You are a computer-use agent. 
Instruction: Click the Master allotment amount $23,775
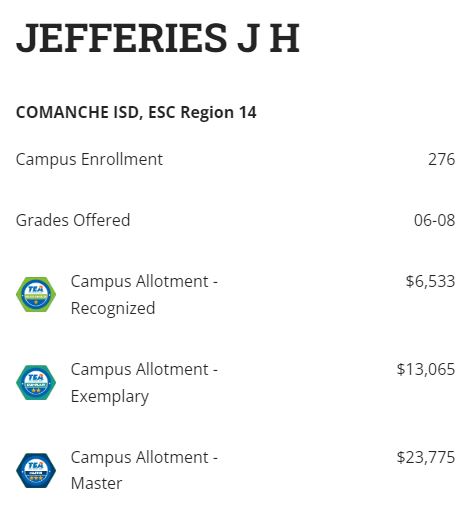click(x=426, y=457)
